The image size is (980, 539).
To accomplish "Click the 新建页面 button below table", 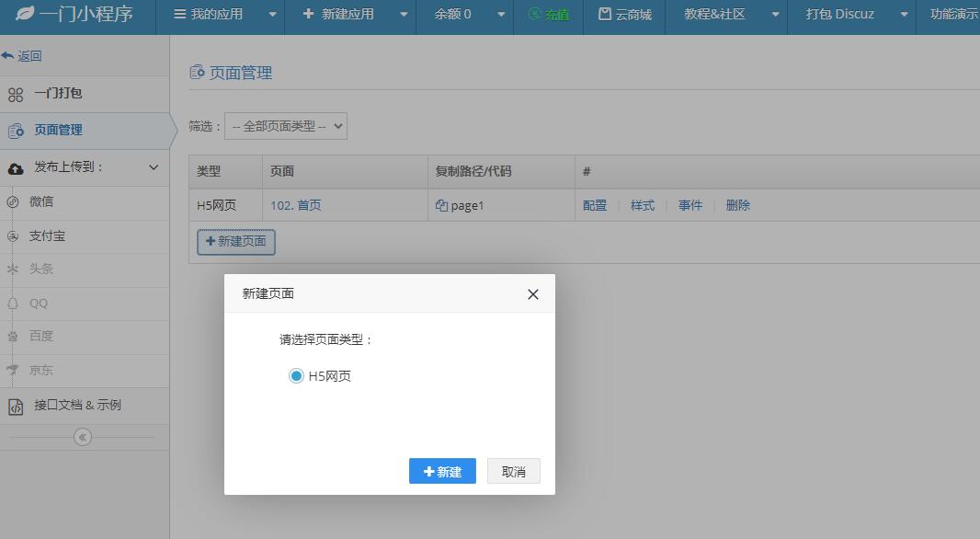I will 236,241.
